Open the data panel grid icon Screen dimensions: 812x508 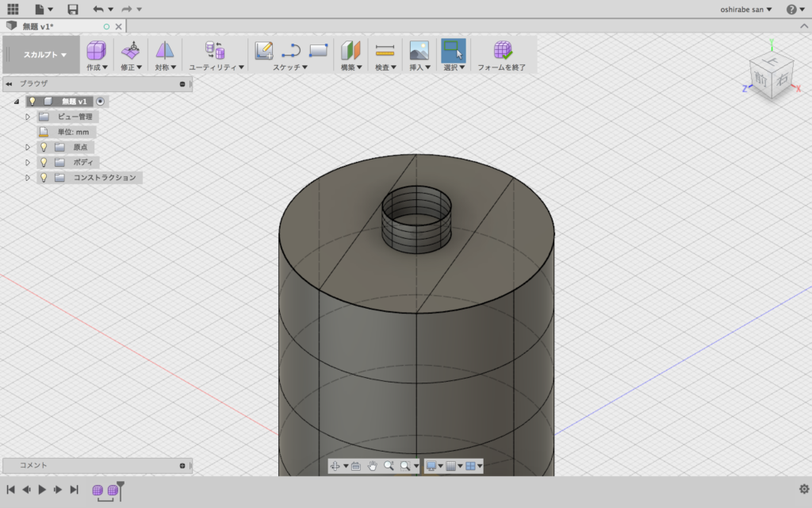[13, 9]
